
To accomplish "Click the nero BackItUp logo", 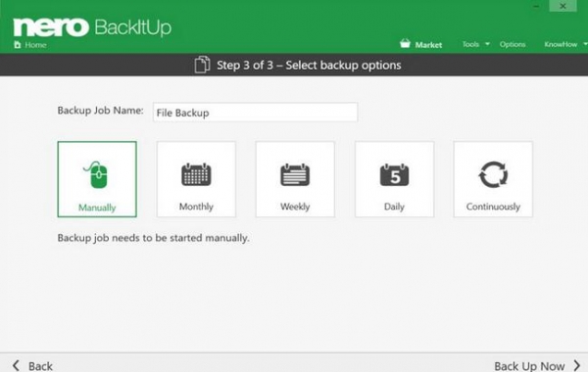I will pyautogui.click(x=92, y=27).
